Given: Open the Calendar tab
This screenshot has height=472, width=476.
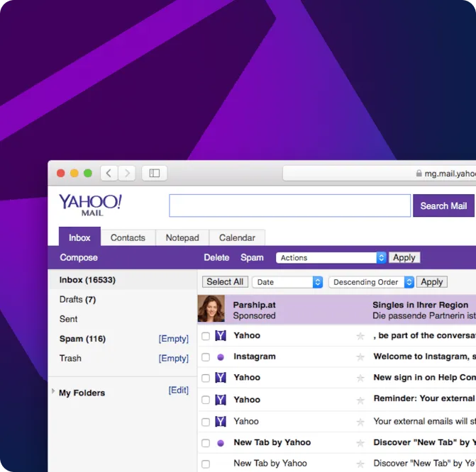Looking at the screenshot, I should coord(237,238).
